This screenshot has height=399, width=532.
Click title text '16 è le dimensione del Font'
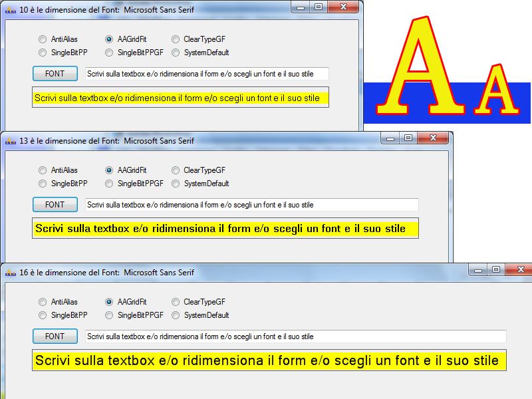pos(70,273)
